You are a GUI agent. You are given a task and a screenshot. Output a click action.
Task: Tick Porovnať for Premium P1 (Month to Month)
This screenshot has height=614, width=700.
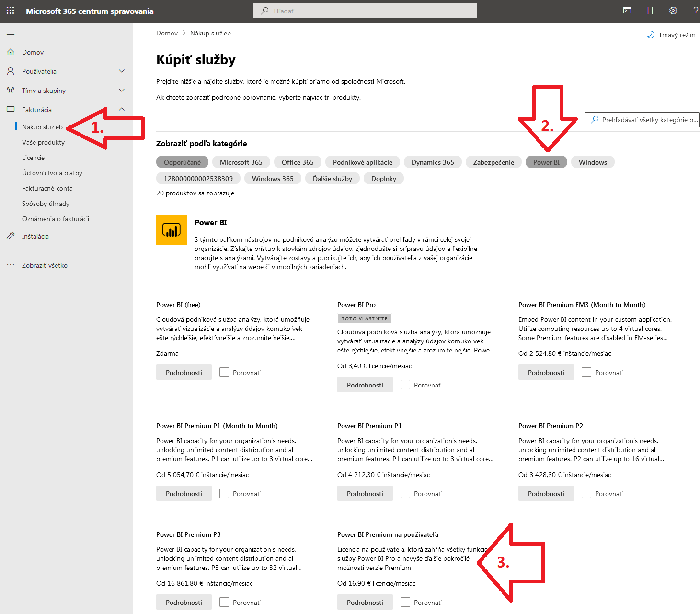point(224,493)
